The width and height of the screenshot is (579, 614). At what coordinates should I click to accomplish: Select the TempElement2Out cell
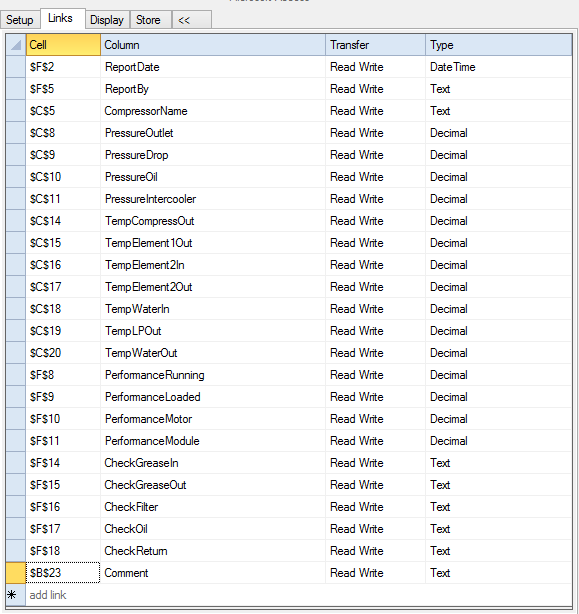[x=213, y=287]
